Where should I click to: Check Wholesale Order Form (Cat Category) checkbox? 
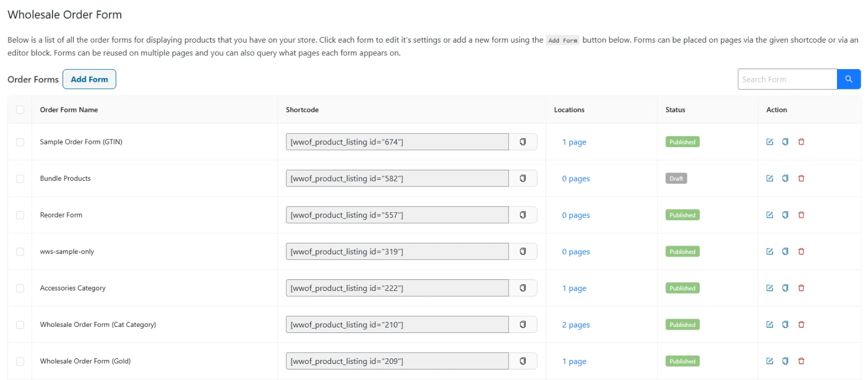pyautogui.click(x=20, y=325)
